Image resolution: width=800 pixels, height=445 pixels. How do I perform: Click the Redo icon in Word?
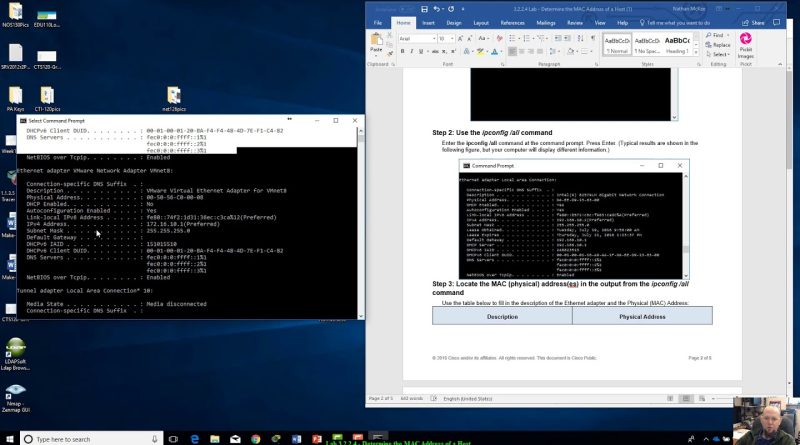451,9
